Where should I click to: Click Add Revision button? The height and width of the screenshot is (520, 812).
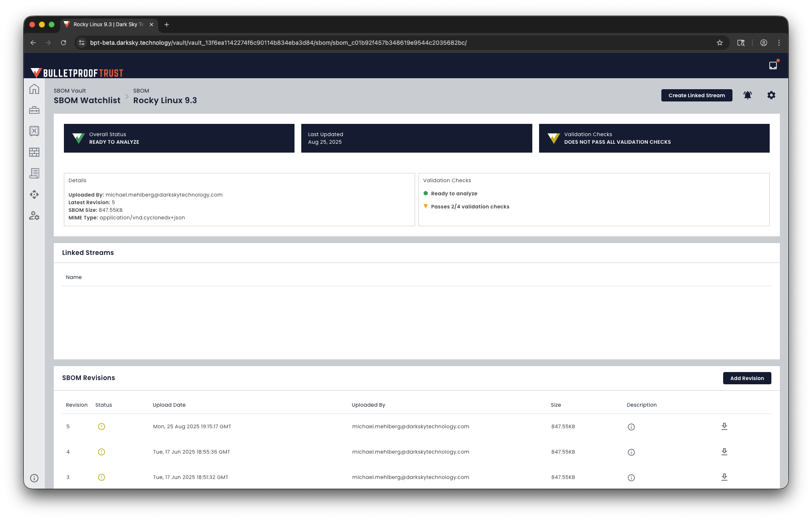point(747,378)
